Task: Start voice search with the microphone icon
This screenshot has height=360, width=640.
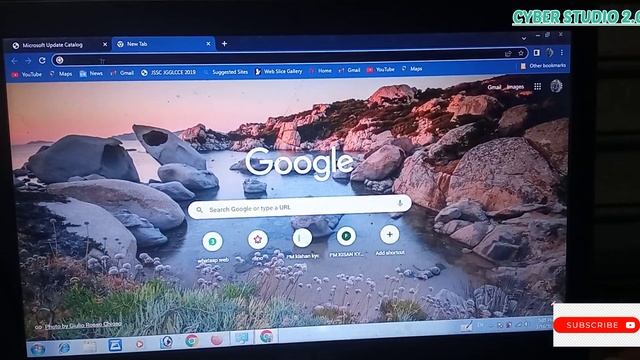Action: tap(400, 203)
